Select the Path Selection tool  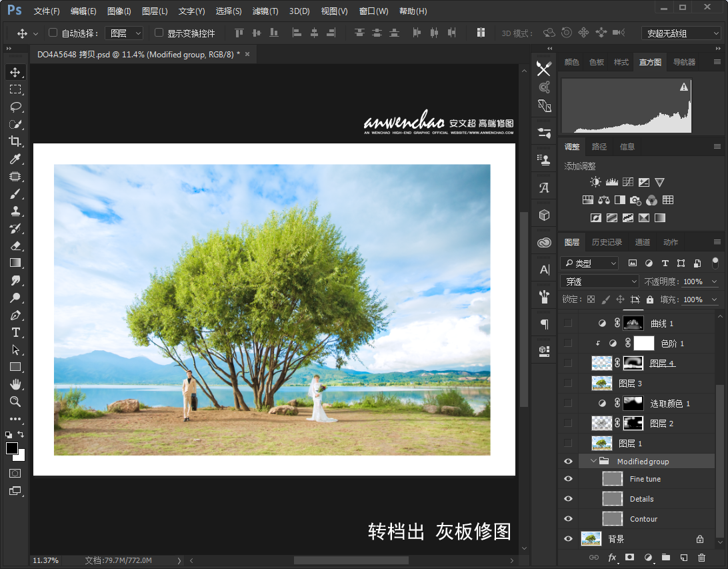(15, 350)
